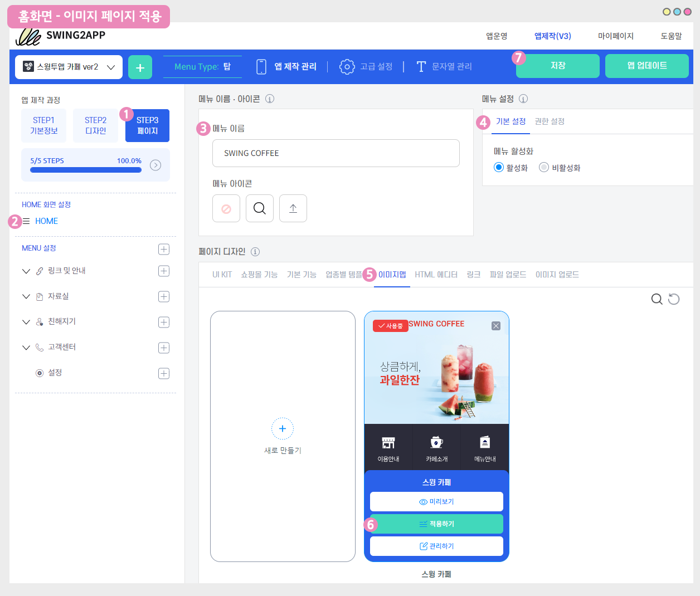Screen dimensions: 700x596
Task: Expand the 고객센터 menu group
Action: pyautogui.click(x=26, y=348)
